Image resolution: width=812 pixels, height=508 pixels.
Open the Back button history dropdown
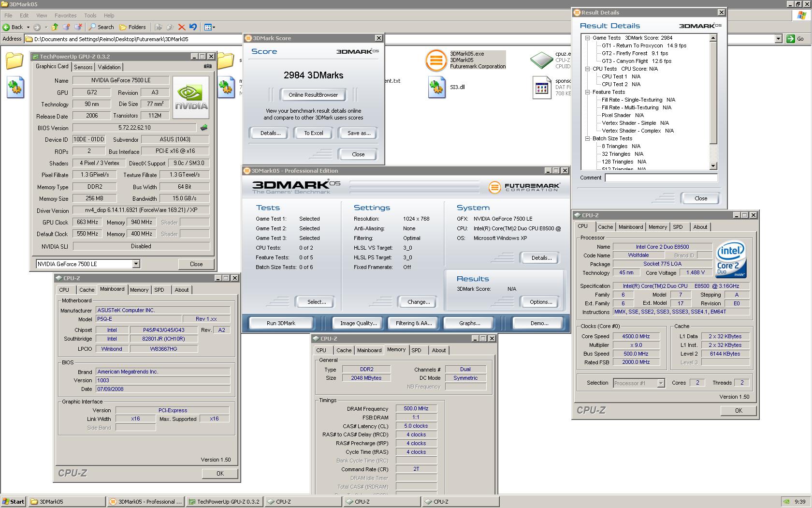point(28,27)
